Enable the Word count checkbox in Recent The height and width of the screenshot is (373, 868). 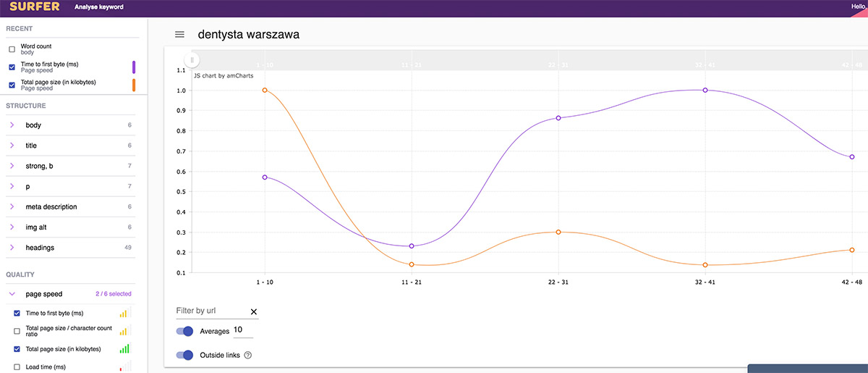pos(12,49)
